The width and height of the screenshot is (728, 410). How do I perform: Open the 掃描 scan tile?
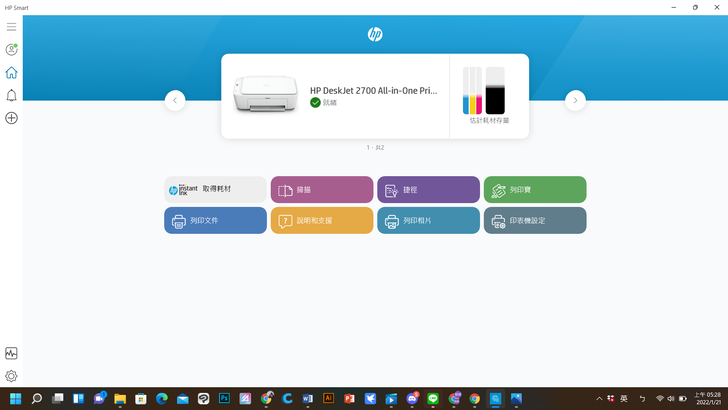tap(322, 189)
